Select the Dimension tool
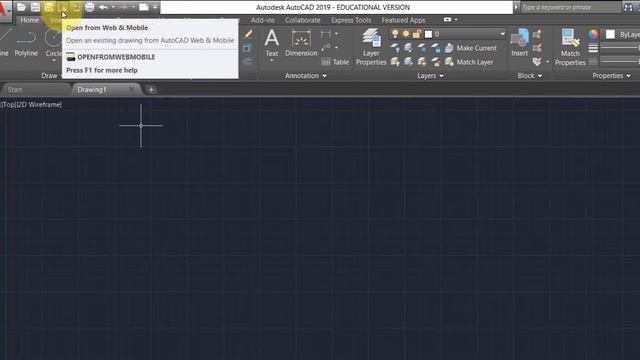The width and height of the screenshot is (640, 360). point(301,43)
